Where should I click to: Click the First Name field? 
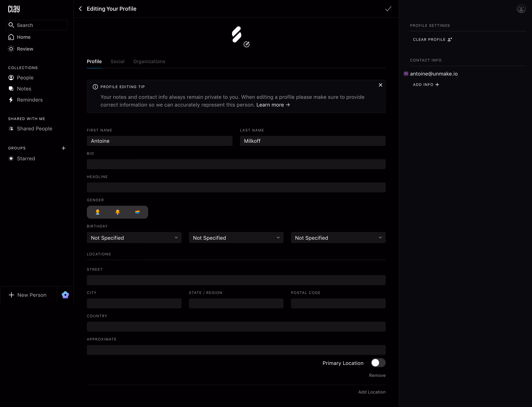click(159, 141)
